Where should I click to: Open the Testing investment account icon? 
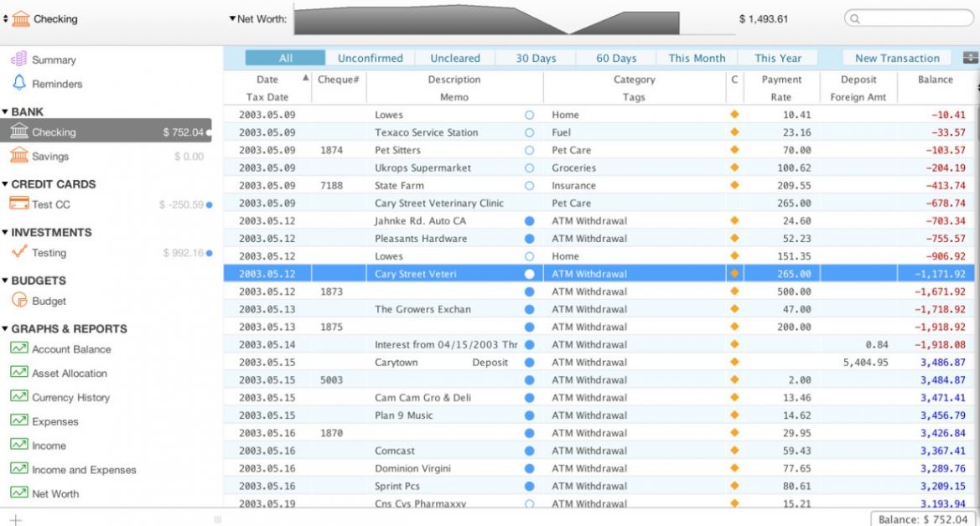pos(18,252)
